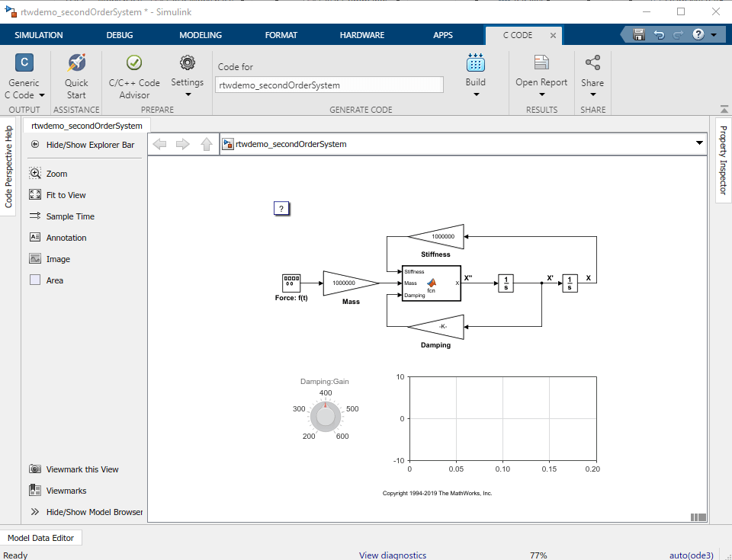Open the Settings gear icon

click(188, 62)
